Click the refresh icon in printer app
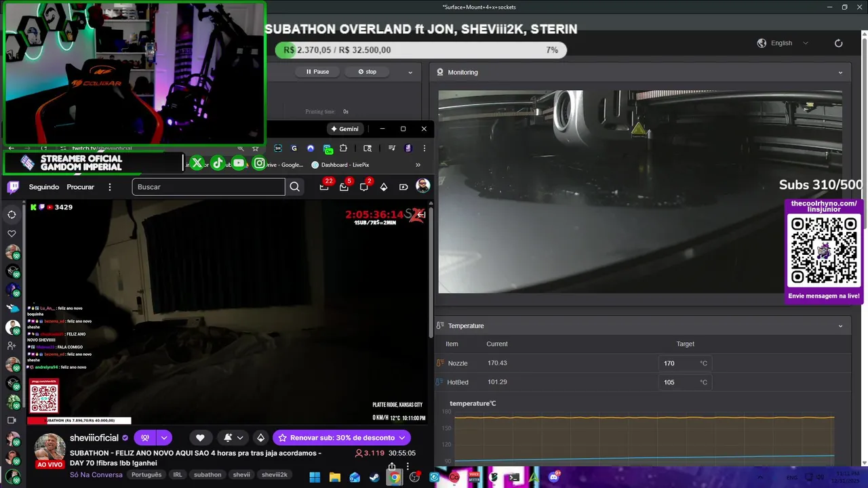 pyautogui.click(x=838, y=43)
